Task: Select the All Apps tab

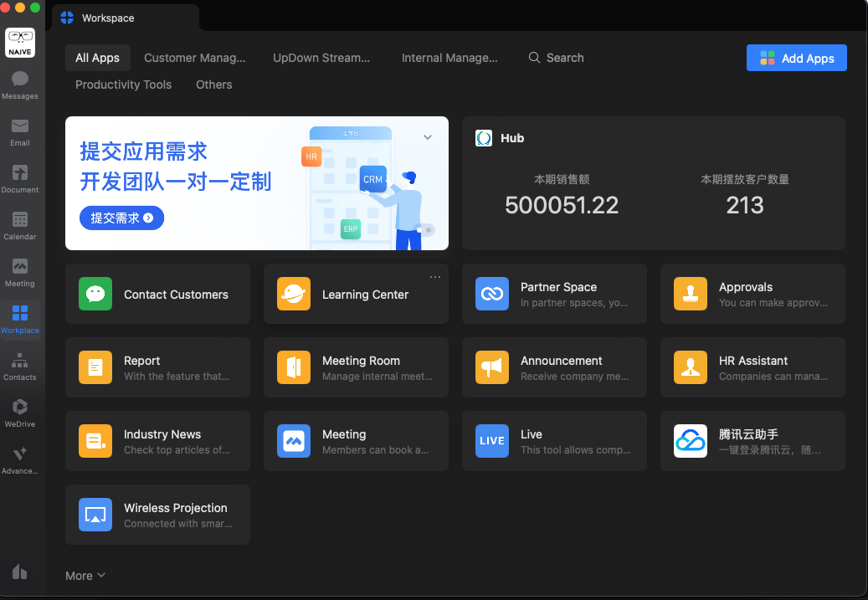Action: (x=97, y=58)
